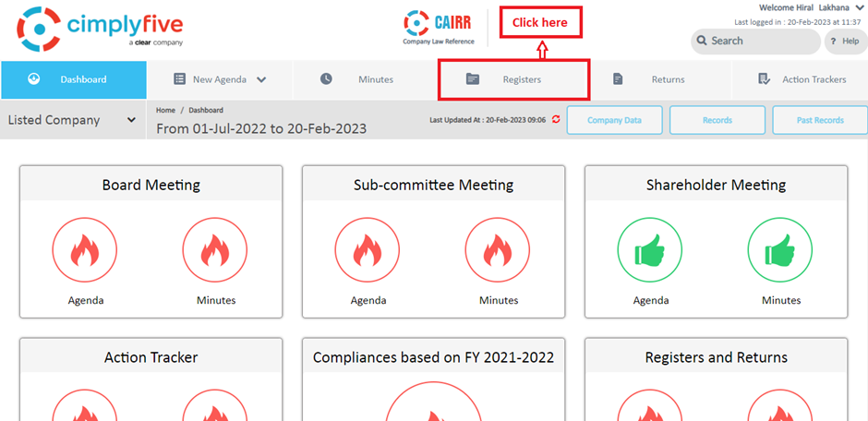Click 'From 01-Jul-2022 to 20-Feb-2023' text
868x421 pixels.
pos(261,129)
